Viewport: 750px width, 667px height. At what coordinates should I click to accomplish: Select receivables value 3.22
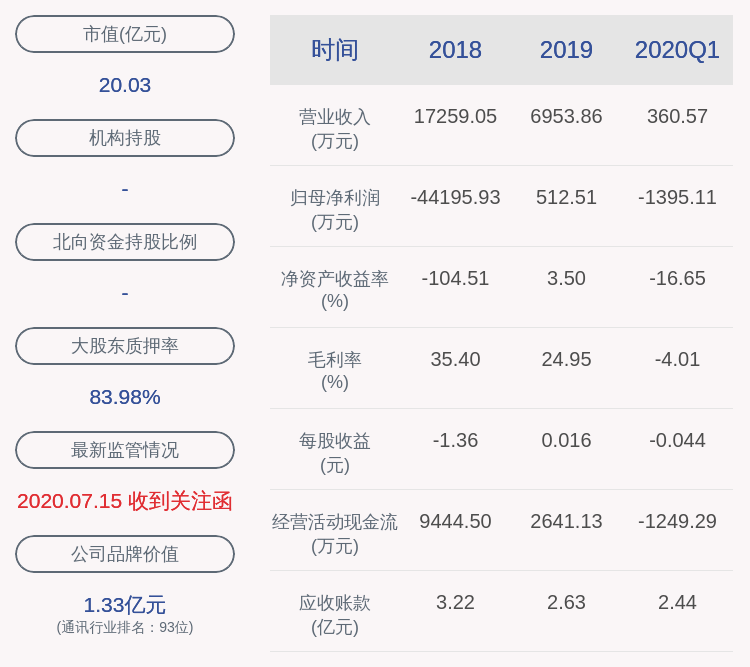click(x=455, y=602)
